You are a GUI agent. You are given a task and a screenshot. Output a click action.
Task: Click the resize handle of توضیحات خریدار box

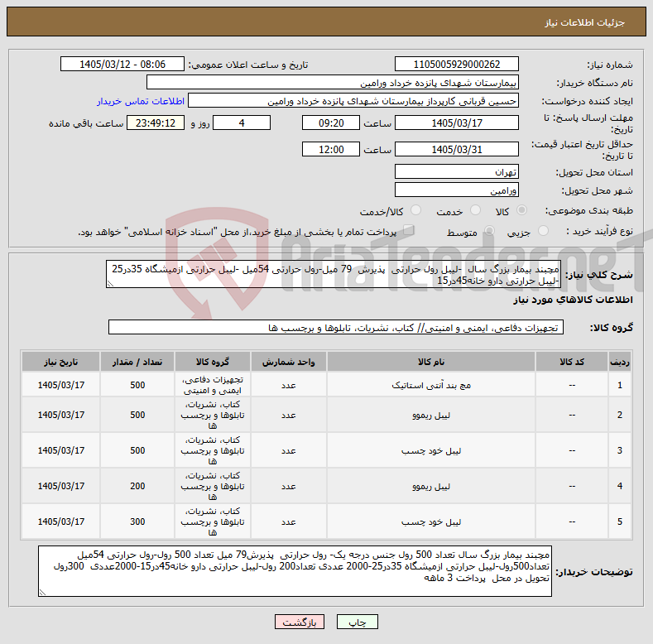(x=42, y=593)
